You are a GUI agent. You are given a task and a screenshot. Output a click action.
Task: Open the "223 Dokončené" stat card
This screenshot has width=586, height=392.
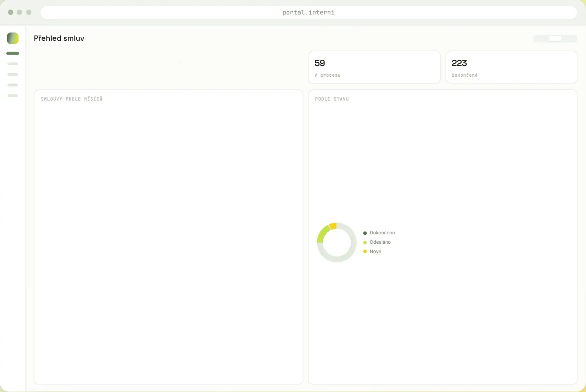[511, 67]
